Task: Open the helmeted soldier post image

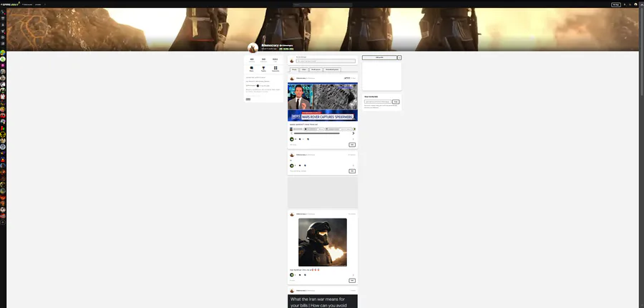Action: tap(323, 242)
